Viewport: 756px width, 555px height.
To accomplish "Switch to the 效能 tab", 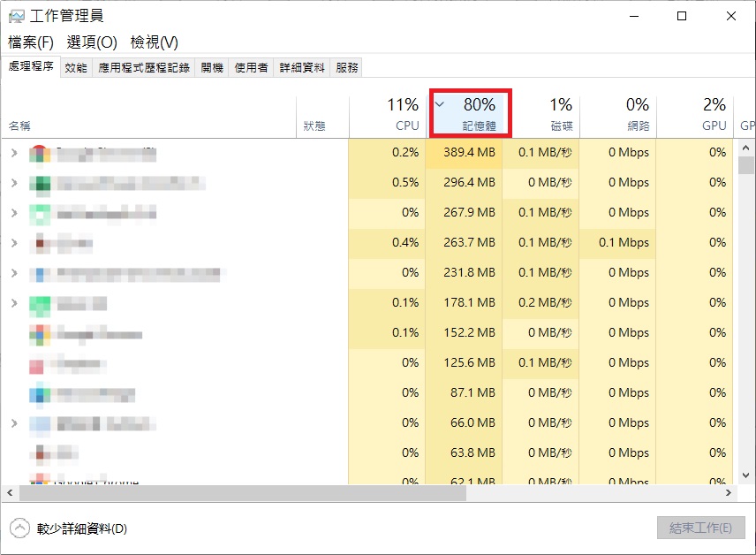I will (x=76, y=67).
